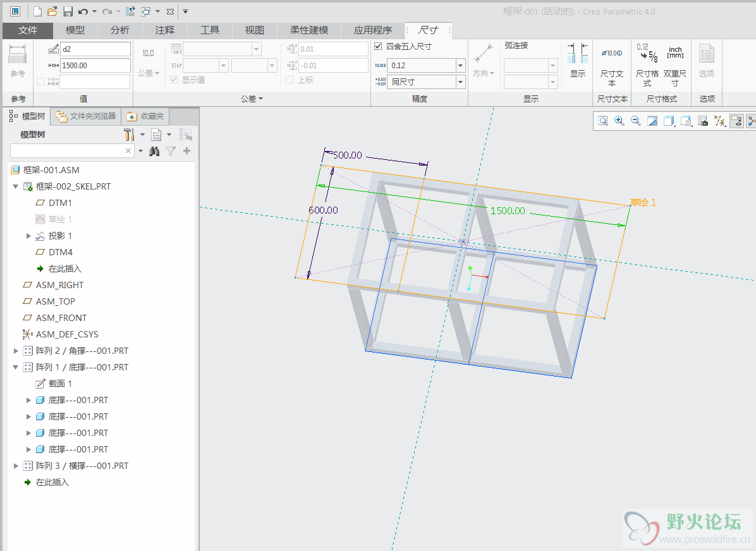
Task: Collapse 框架-002_SKEL.PRT tree node
Action: (15, 186)
